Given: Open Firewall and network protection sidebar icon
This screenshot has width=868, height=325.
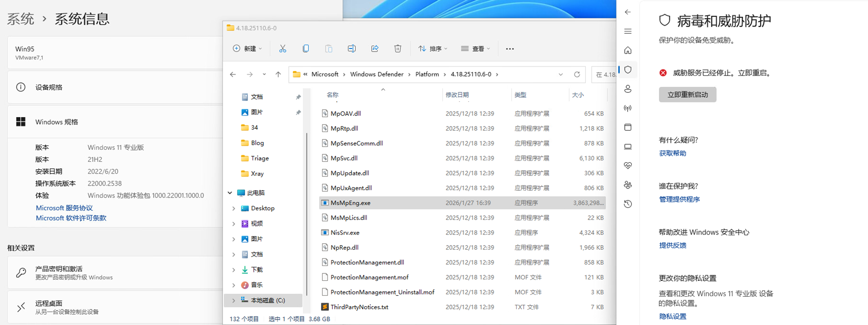Looking at the screenshot, I should click(628, 108).
